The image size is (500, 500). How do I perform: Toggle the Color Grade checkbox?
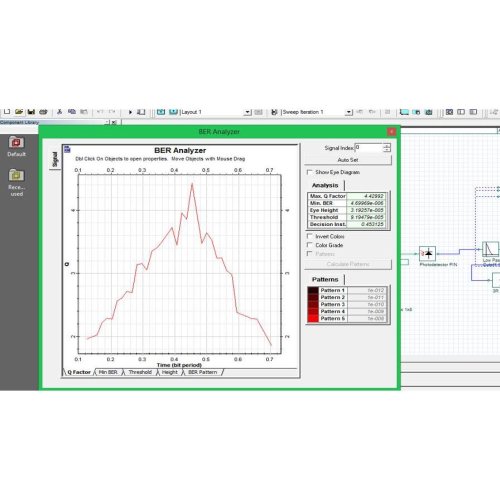pyautogui.click(x=309, y=245)
